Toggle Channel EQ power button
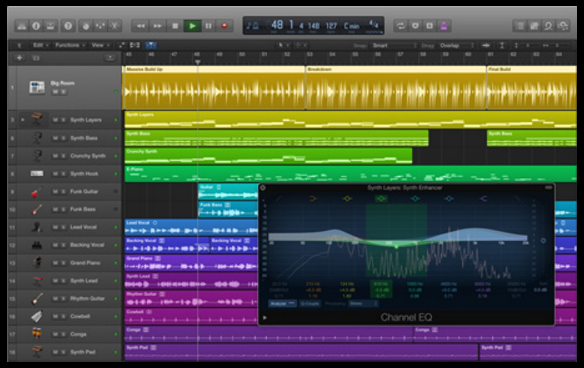The height and width of the screenshot is (368, 584). click(x=263, y=188)
